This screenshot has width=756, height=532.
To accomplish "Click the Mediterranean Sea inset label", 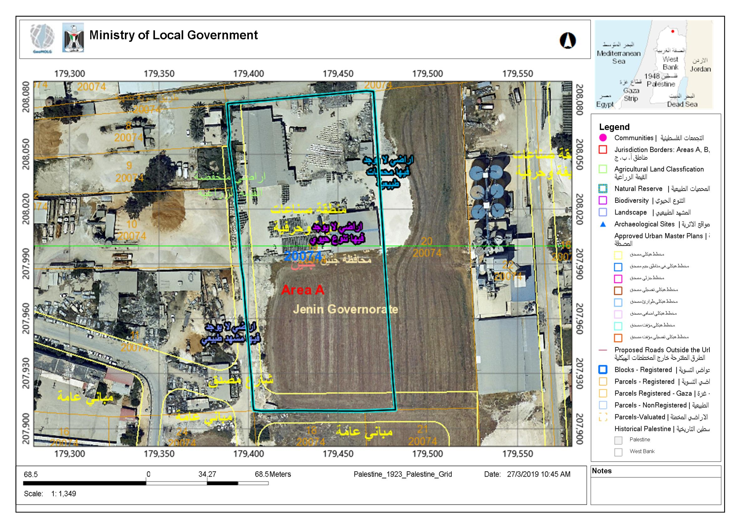I will pyautogui.click(x=618, y=57).
